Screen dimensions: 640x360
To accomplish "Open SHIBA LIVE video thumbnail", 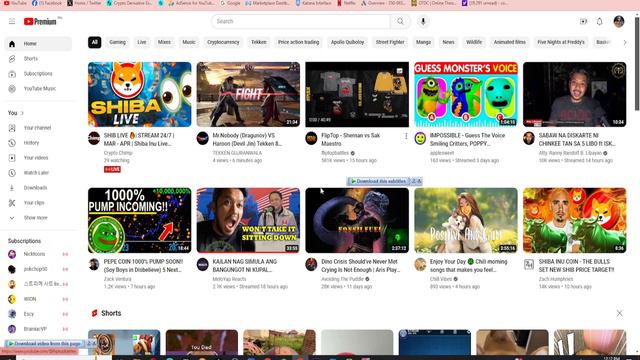I will click(140, 94).
